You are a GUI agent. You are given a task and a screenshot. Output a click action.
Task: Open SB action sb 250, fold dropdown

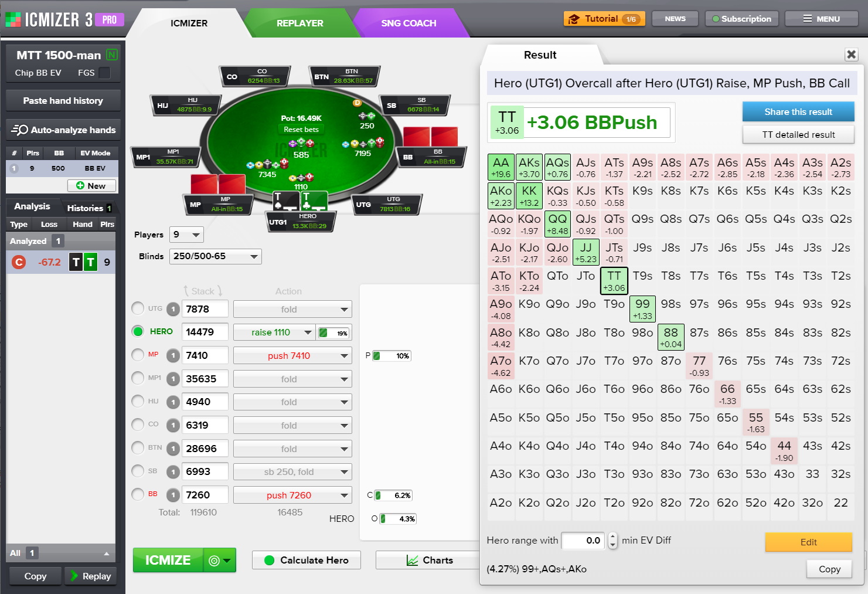coord(292,472)
